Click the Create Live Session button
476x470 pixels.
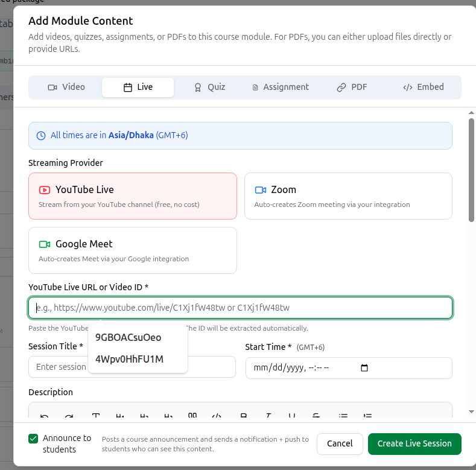click(x=414, y=443)
